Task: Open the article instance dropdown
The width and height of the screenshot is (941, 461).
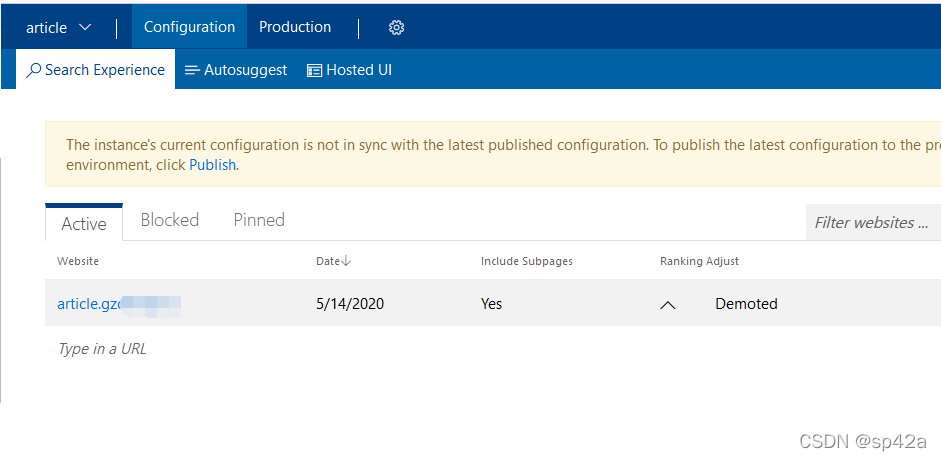Action: (58, 27)
